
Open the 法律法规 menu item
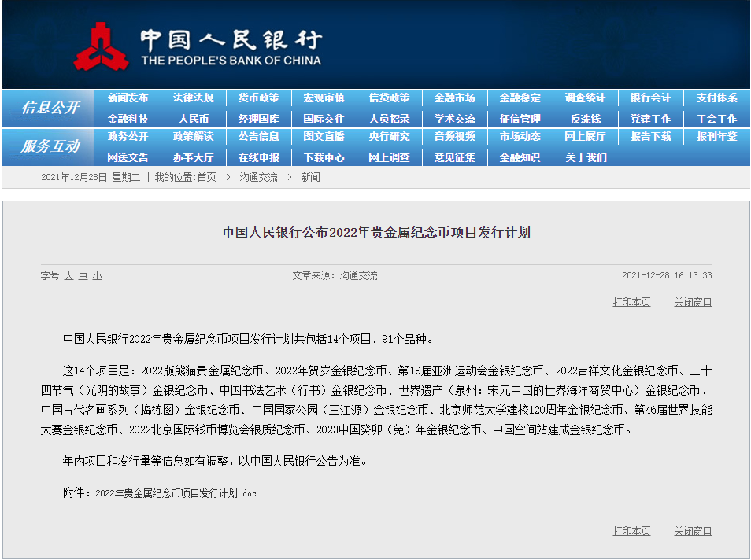tap(193, 98)
